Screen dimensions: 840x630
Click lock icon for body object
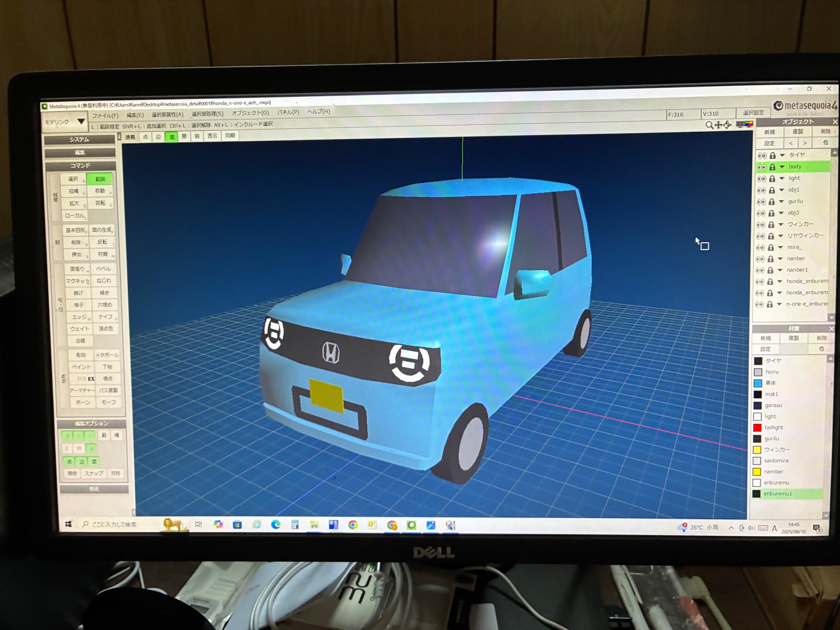[x=772, y=167]
